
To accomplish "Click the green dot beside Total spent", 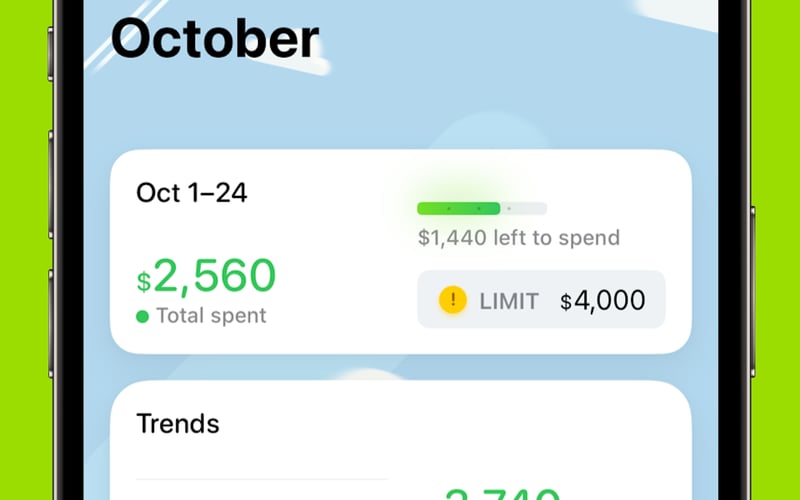I will (x=142, y=317).
